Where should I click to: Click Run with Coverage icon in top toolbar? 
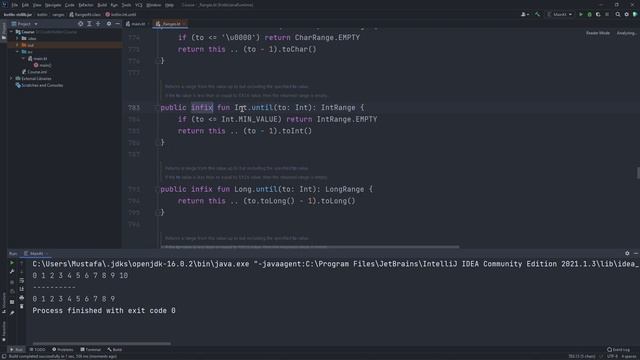pyautogui.click(x=598, y=14)
